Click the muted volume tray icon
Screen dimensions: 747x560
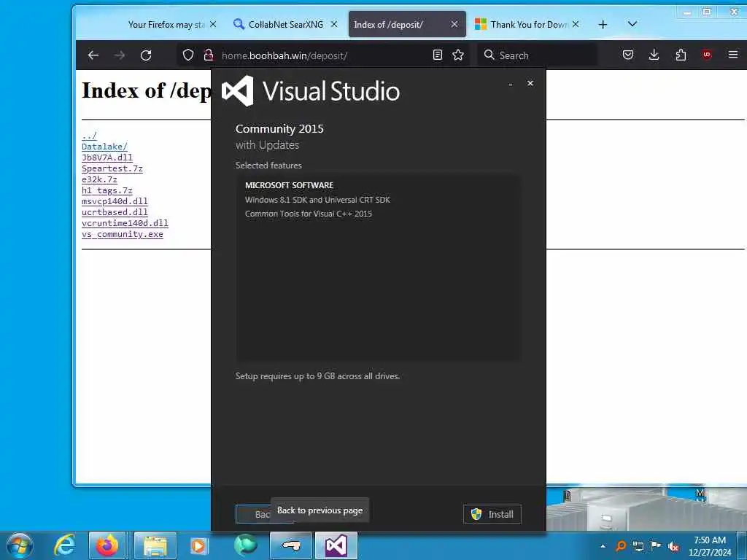(673, 546)
